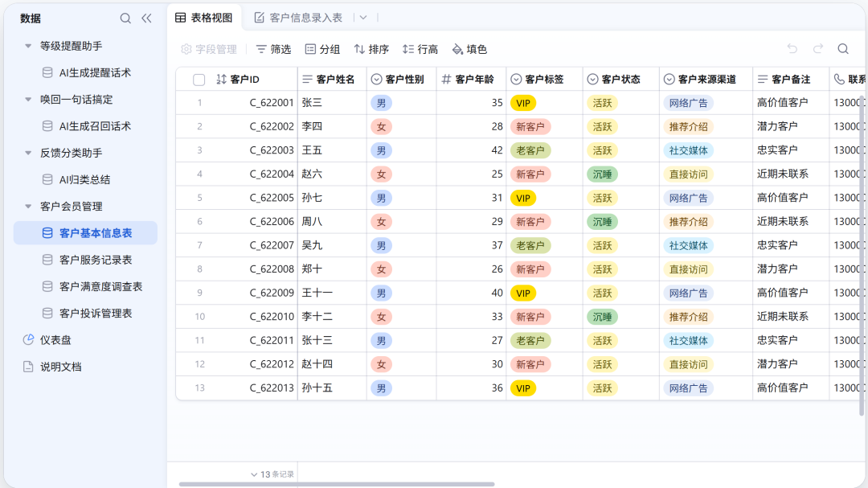Click the 老客户 tag for 张十三
The width and height of the screenshot is (868, 488).
point(530,341)
